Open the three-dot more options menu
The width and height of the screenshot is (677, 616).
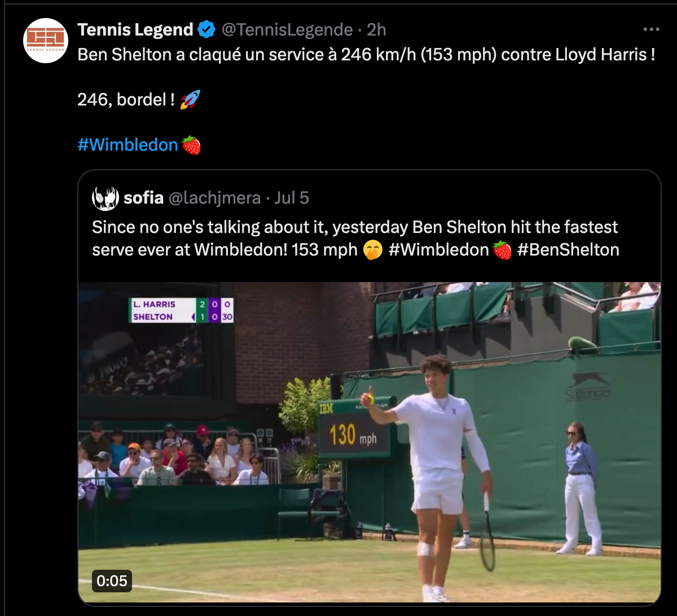(x=651, y=29)
